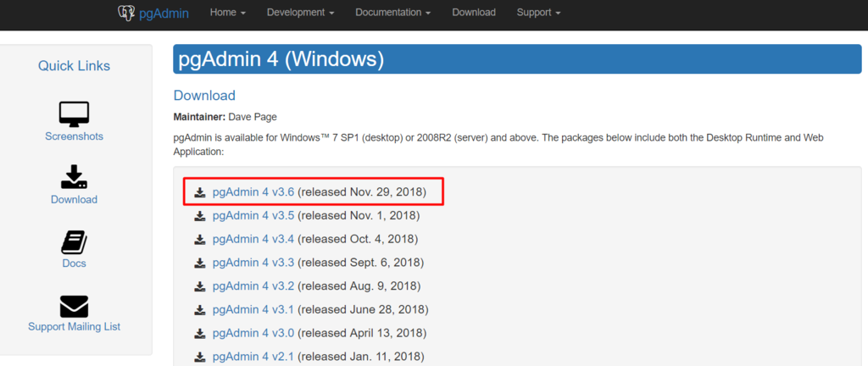Download pgAdmin 4 v3.3 link
The width and height of the screenshot is (868, 366).
[253, 263]
